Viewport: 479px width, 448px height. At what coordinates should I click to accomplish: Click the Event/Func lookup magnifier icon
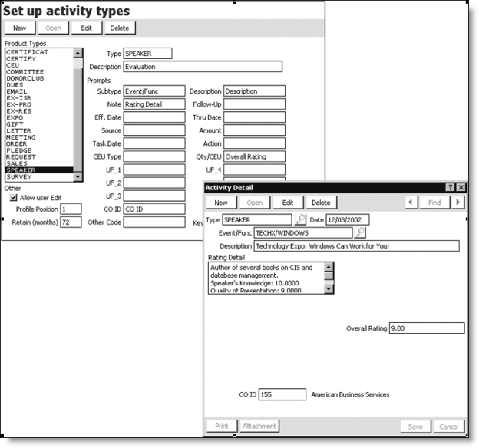coord(360,232)
